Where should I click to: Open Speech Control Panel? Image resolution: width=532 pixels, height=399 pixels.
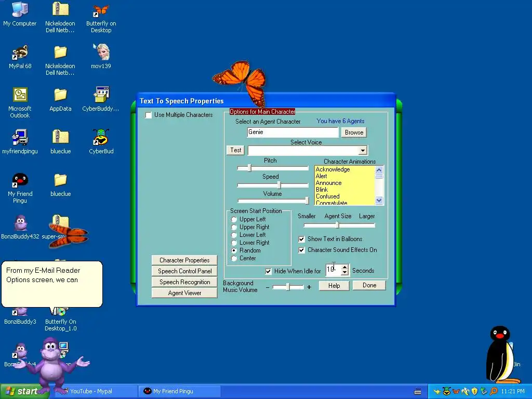[184, 271]
